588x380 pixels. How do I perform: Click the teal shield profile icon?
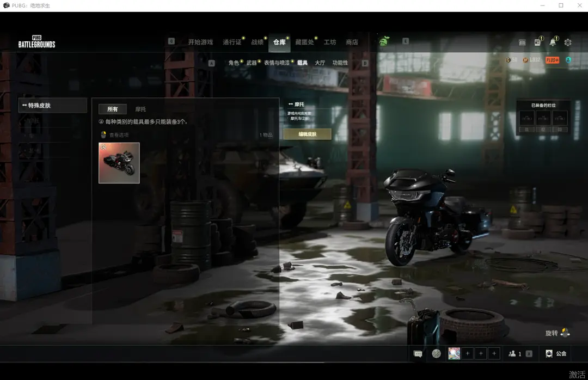coord(568,60)
